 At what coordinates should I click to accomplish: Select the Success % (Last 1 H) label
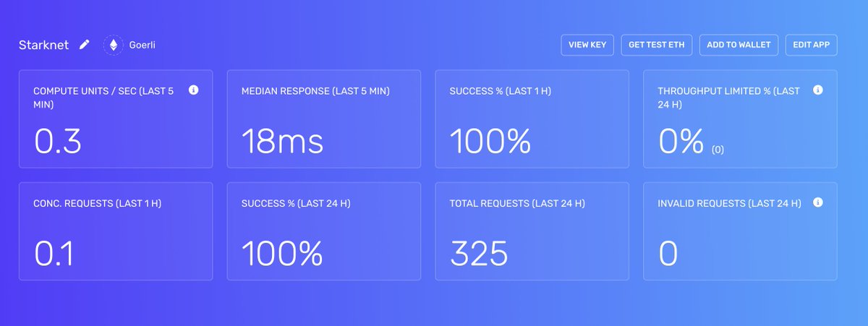click(502, 91)
